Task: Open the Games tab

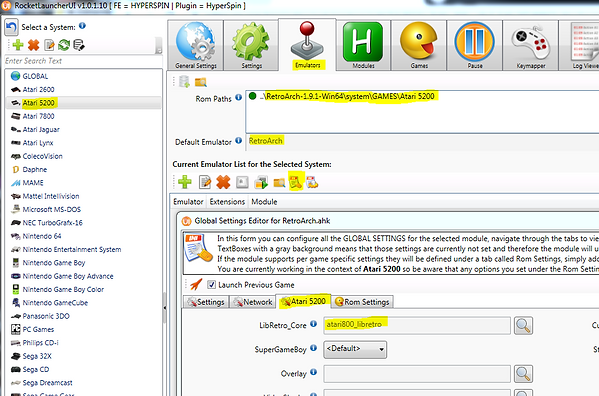Action: (419, 45)
